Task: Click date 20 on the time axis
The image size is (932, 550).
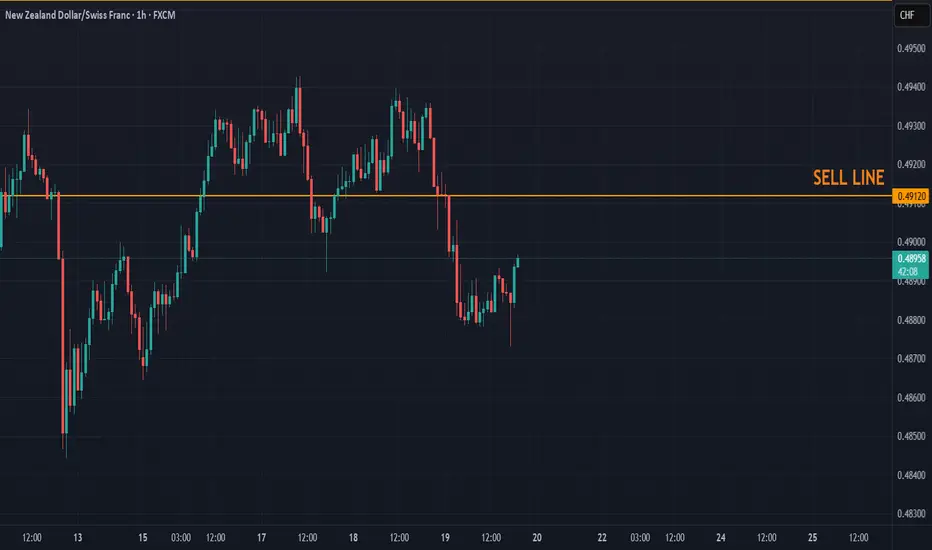Action: coord(537,538)
